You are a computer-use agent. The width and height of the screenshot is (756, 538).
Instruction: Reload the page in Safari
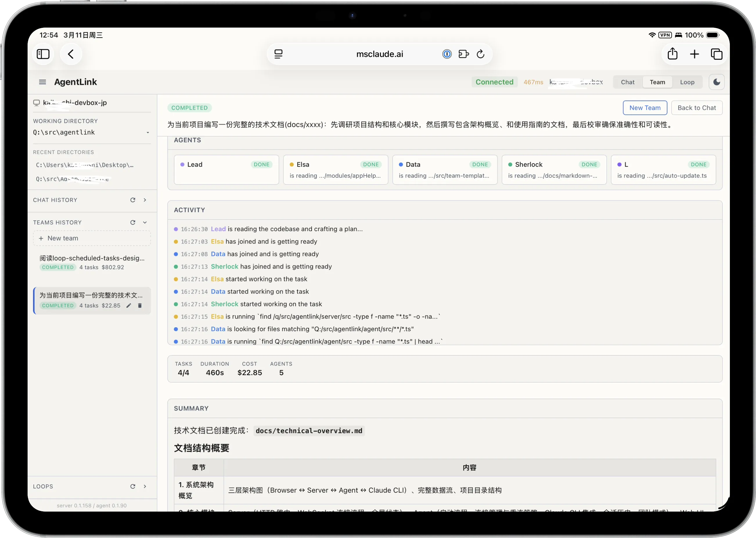pos(480,54)
